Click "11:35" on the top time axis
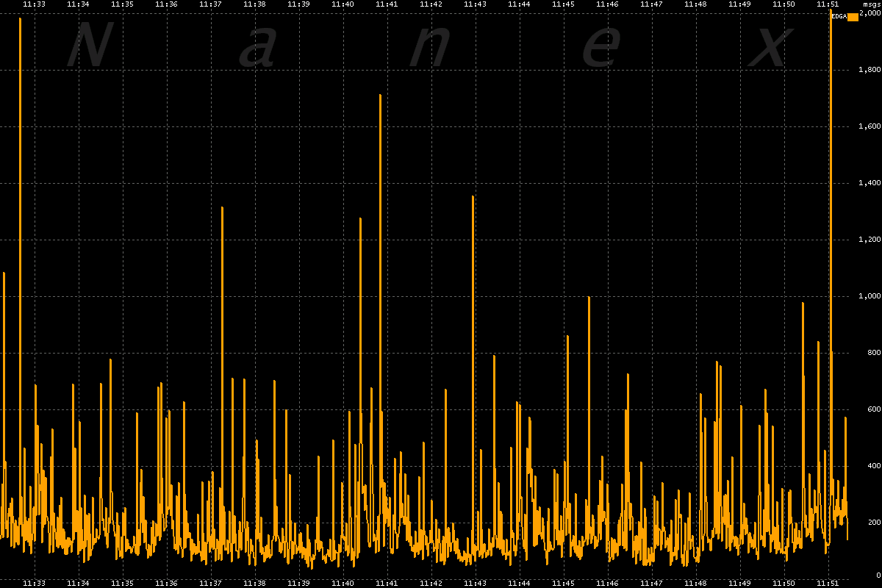 click(x=123, y=4)
